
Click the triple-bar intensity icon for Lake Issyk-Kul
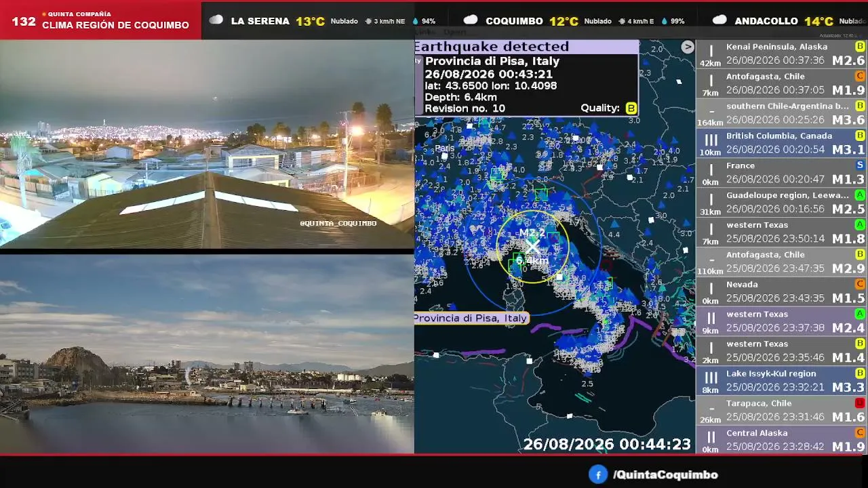coord(711,378)
